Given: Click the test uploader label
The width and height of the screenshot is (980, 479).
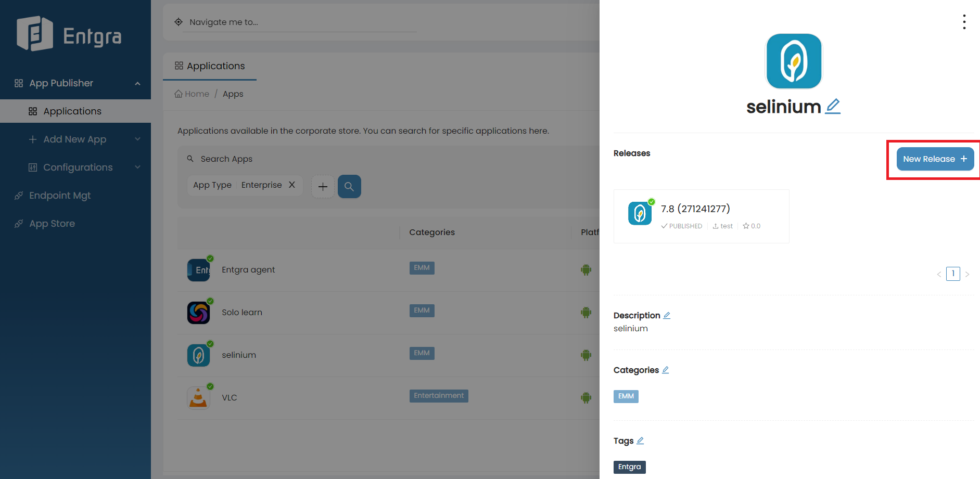Looking at the screenshot, I should click(x=722, y=226).
